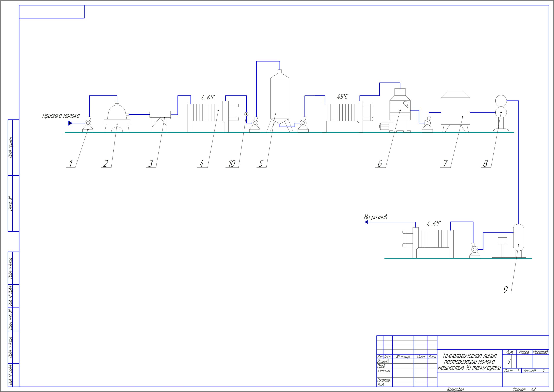Select the rectangular tank symbol of callout 7
The height and width of the screenshot is (392, 554).
click(x=455, y=111)
